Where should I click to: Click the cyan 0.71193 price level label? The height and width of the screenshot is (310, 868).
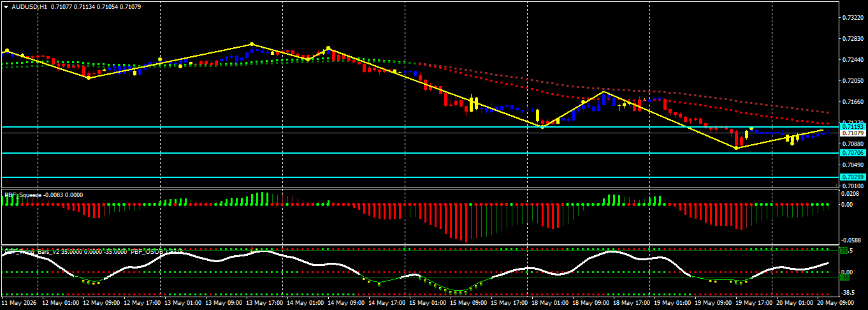click(853, 127)
